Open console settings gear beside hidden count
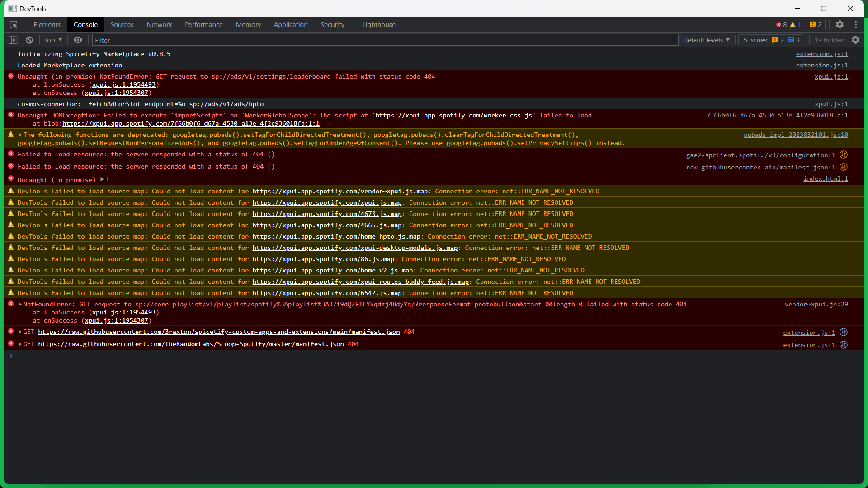 click(x=855, y=40)
